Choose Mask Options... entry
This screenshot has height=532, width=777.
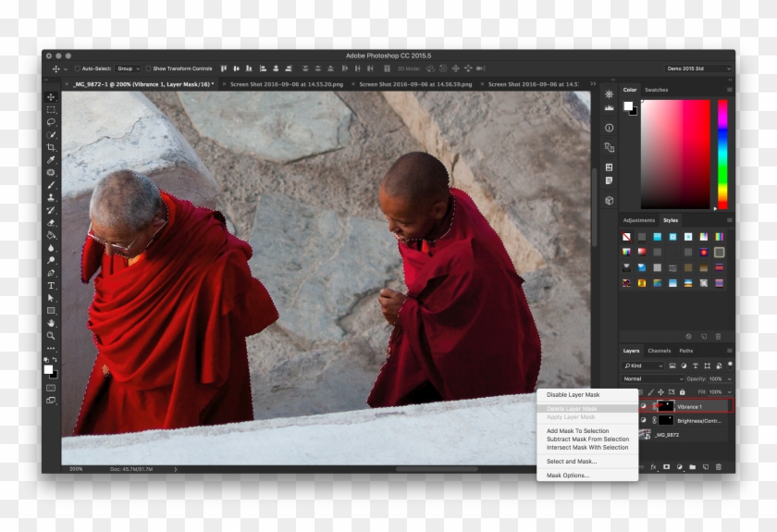click(x=568, y=475)
